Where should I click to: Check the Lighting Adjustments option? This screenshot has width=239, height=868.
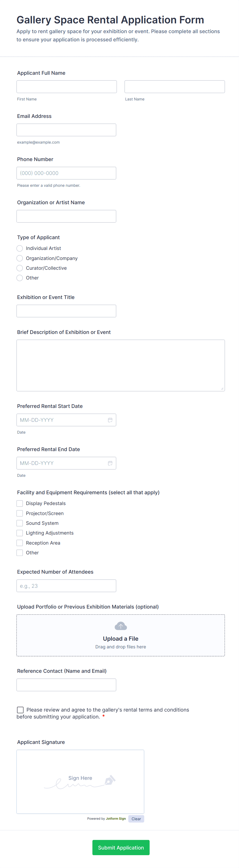tap(20, 533)
